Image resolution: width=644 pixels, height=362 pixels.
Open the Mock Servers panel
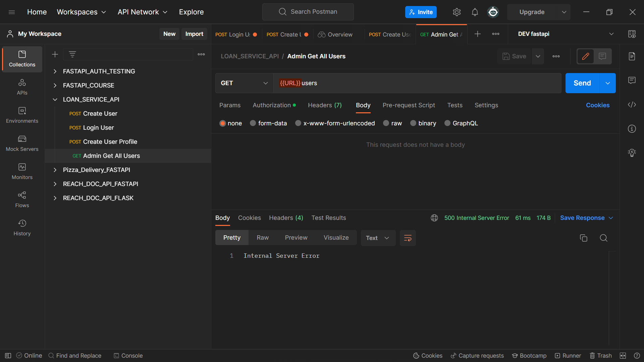click(x=22, y=143)
